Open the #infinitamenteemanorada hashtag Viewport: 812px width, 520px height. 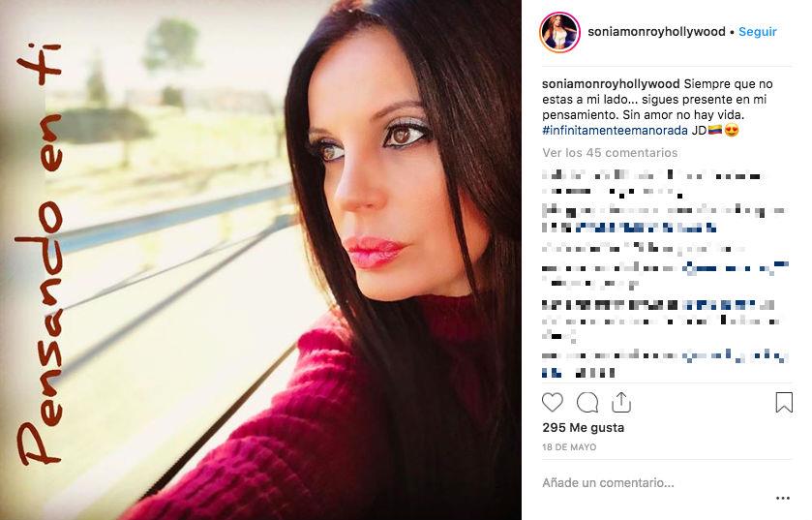pos(615,131)
